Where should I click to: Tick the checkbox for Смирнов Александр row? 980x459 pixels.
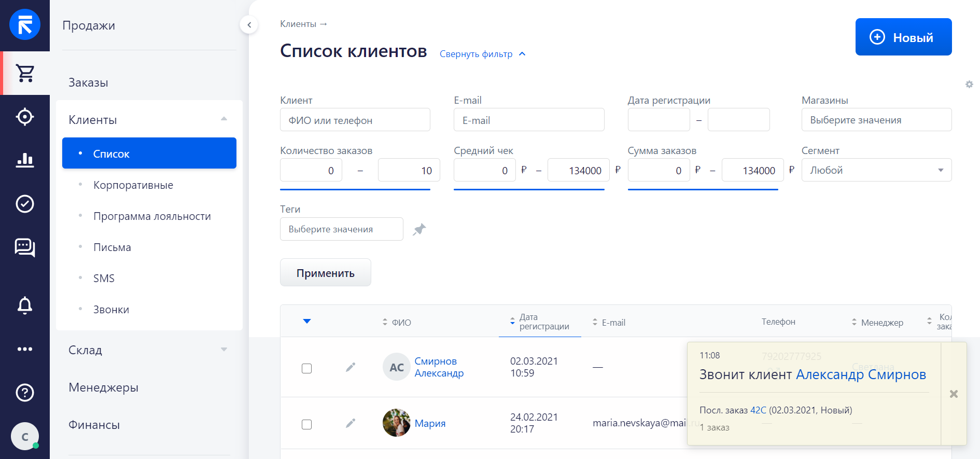306,368
